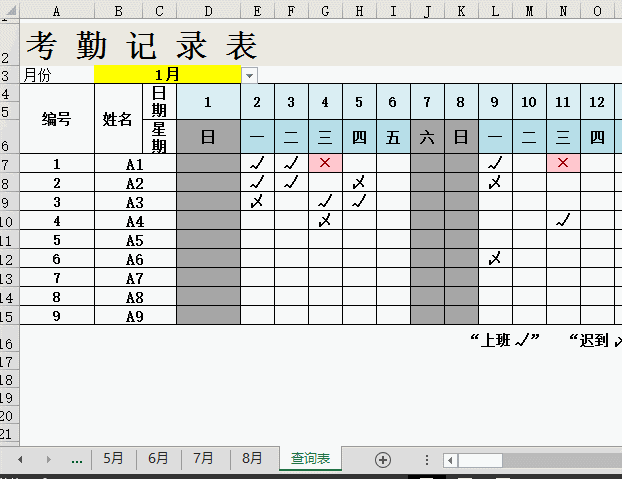The height and width of the screenshot is (479, 622).
Task: Open the 7月 sheet tab
Action: pyautogui.click(x=203, y=459)
